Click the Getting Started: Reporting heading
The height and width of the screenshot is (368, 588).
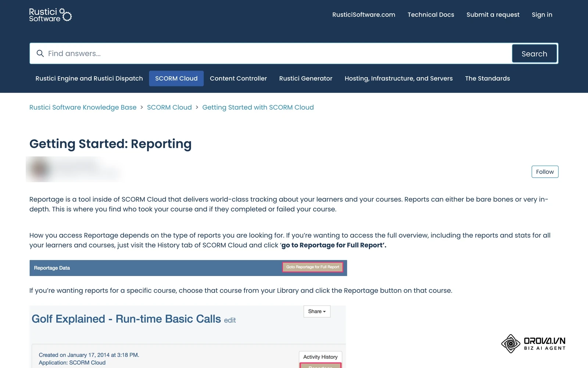(110, 144)
